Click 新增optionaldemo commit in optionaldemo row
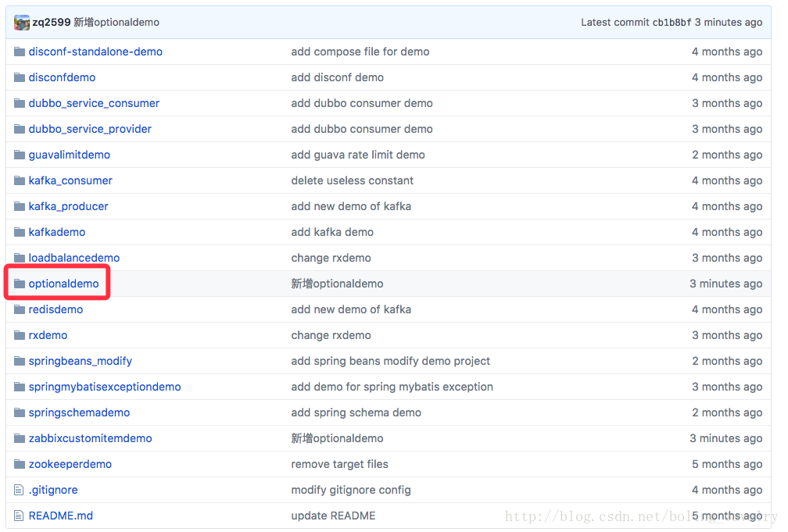This screenshot has height=532, width=788. 337,284
